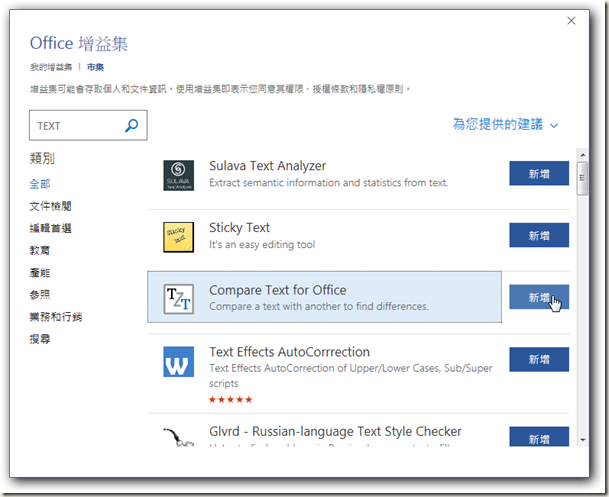Click the Sulava Text Analyzer icon
Image resolution: width=609 pixels, height=497 pixels.
tap(179, 175)
